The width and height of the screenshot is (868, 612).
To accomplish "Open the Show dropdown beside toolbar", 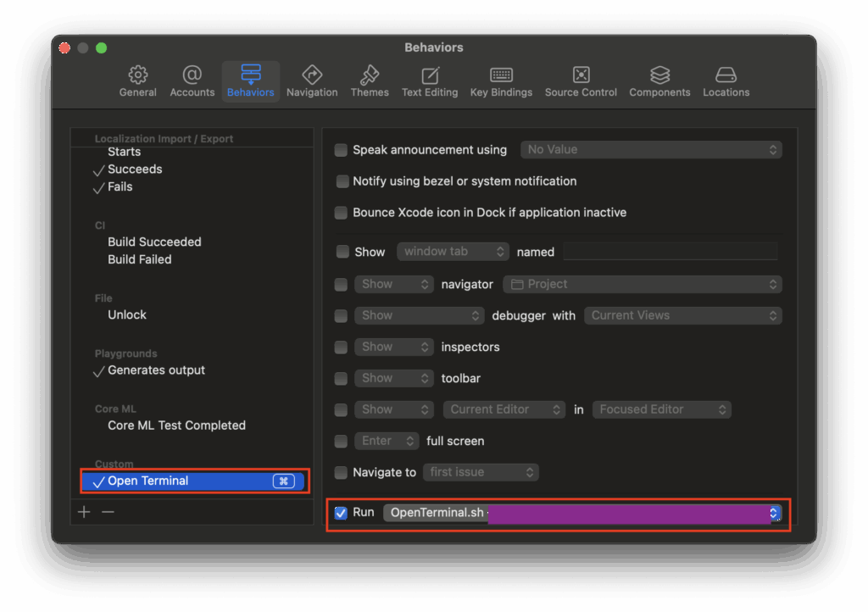I will (394, 378).
